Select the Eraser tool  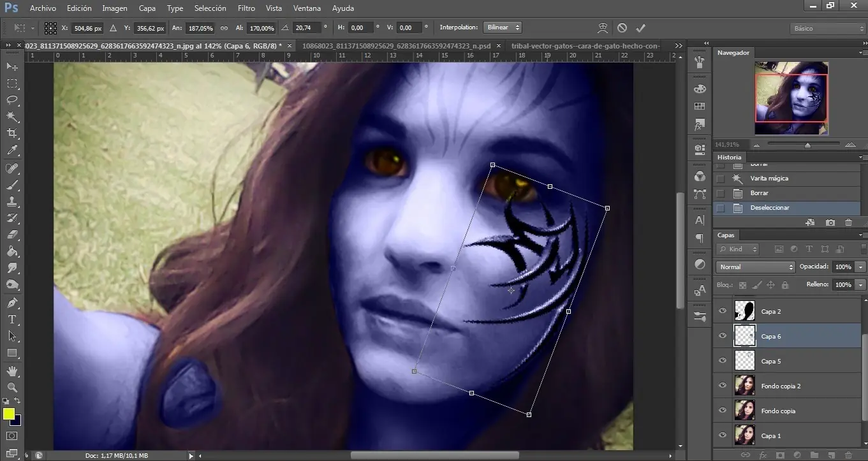12,235
